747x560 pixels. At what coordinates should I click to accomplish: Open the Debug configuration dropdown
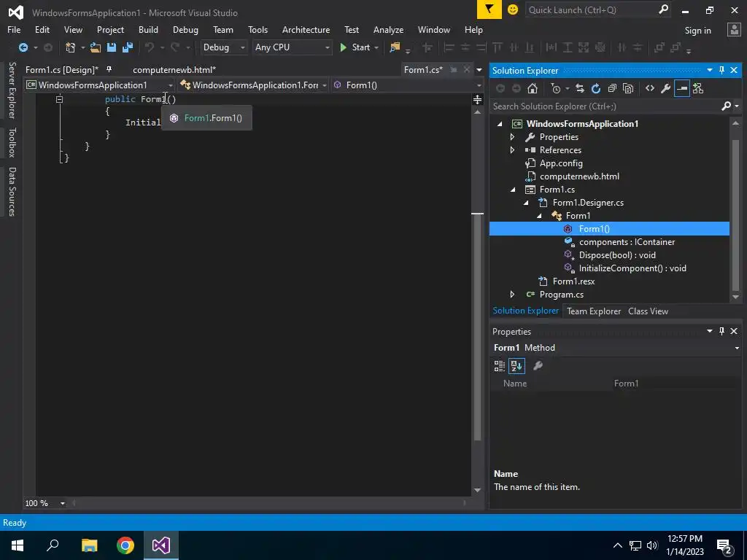click(x=223, y=47)
